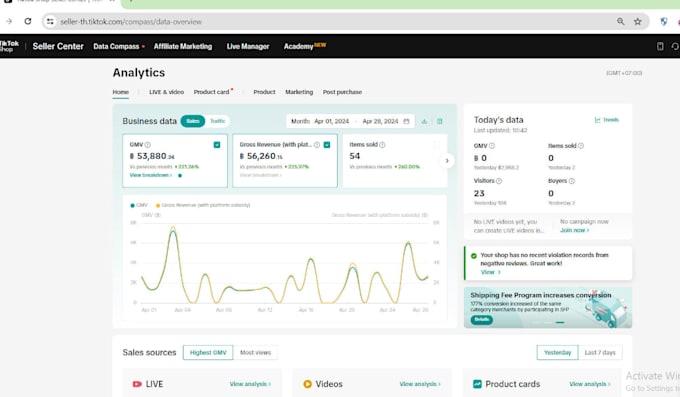Click the calendar icon in date range

[406, 121]
